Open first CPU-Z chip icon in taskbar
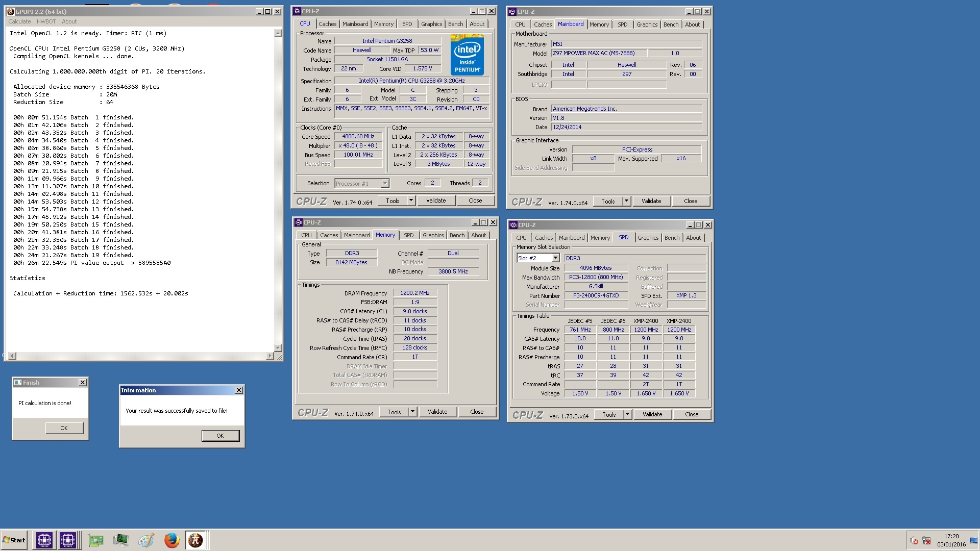This screenshot has height=551, width=980. (44, 540)
